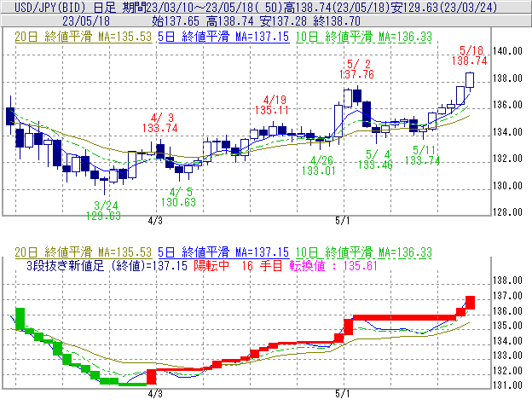Click upper chart 10日 終値平滑 MA=136.33 legend
Screen dimensions: 532x405
(364, 37)
